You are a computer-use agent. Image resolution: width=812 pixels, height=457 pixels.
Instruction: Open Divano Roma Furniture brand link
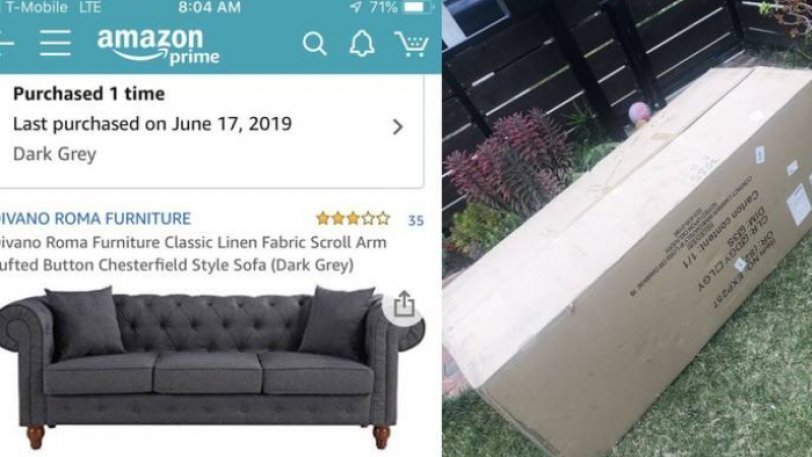point(95,219)
